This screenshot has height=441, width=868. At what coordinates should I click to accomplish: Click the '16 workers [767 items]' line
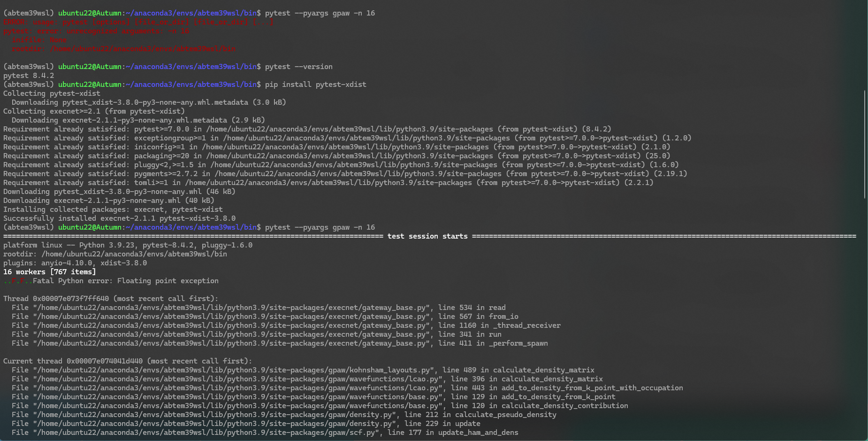point(50,272)
